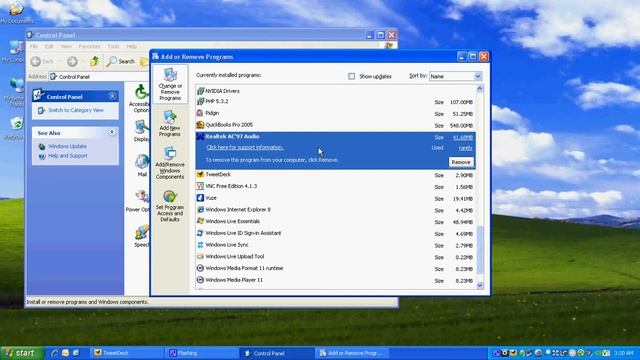640x360 pixels.
Task: Open the Help and Support link
Action: click(x=68, y=156)
